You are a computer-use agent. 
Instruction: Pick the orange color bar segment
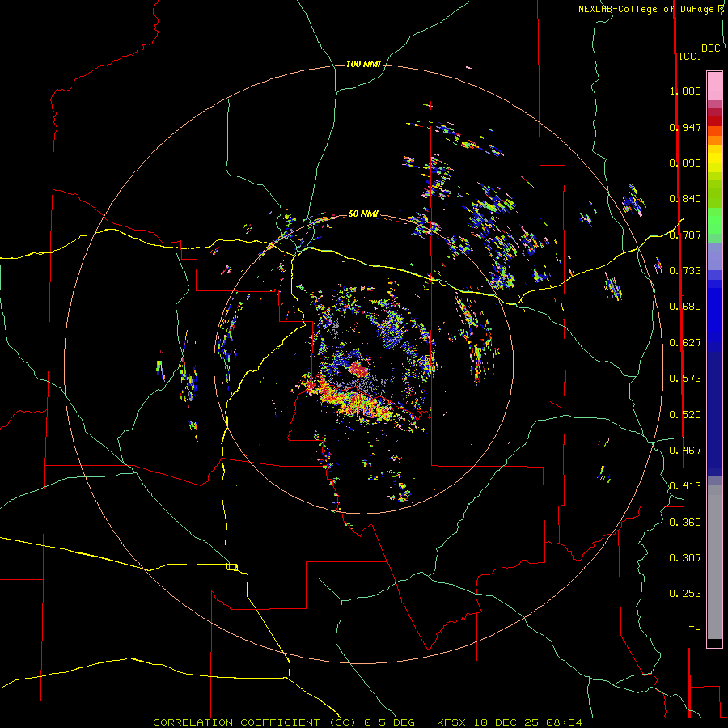pos(714,140)
